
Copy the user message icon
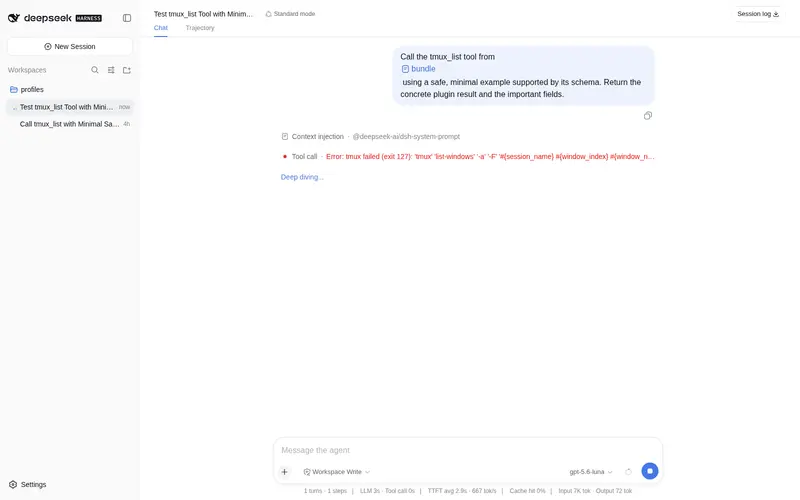[x=648, y=116]
